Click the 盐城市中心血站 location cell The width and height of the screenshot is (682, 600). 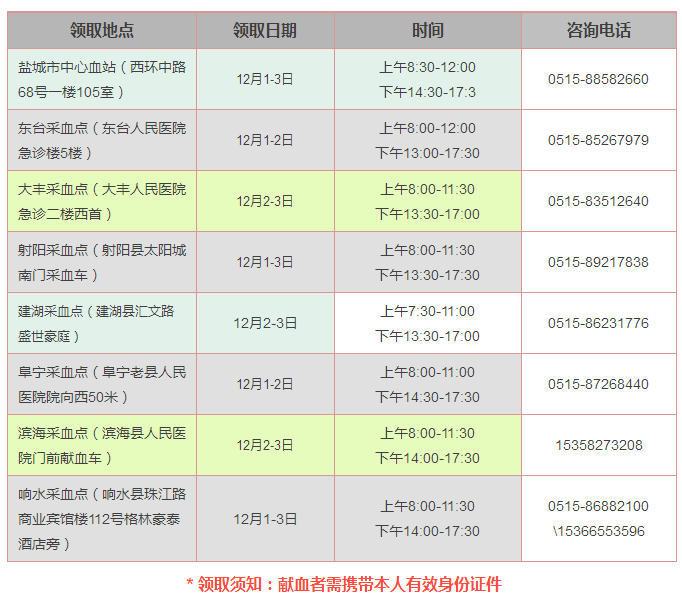coord(102,80)
